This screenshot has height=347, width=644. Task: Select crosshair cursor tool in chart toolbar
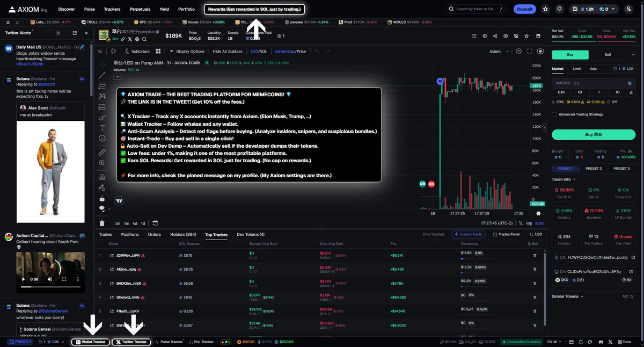[102, 64]
